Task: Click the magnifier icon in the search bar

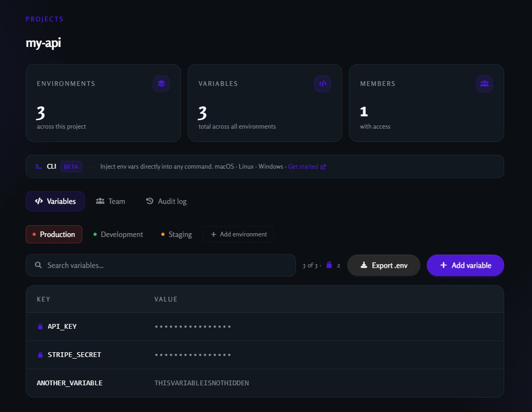Action: pyautogui.click(x=38, y=265)
